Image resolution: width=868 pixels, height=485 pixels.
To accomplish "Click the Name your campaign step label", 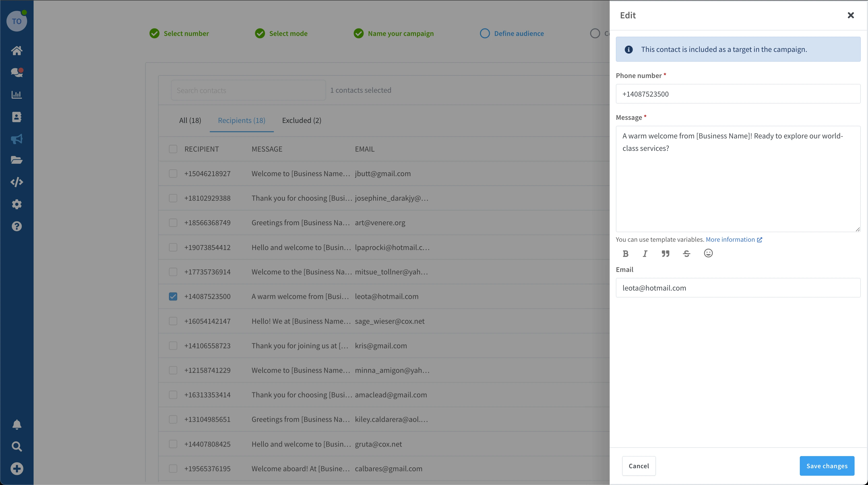I will pyautogui.click(x=401, y=33).
